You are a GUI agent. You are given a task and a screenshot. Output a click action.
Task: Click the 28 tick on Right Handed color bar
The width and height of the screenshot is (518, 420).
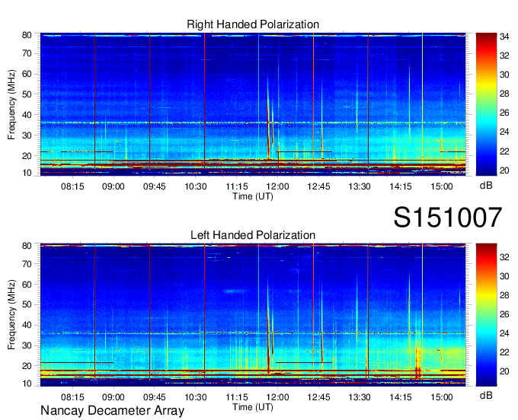(x=504, y=94)
